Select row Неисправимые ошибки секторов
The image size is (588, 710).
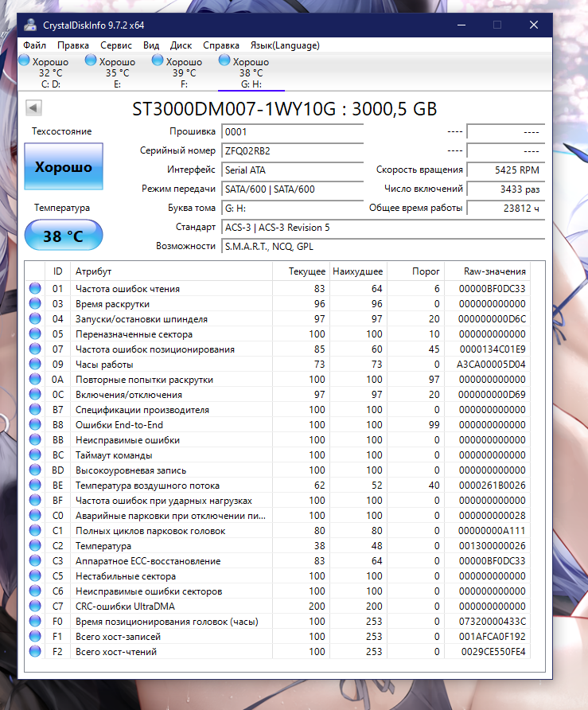pos(278,591)
